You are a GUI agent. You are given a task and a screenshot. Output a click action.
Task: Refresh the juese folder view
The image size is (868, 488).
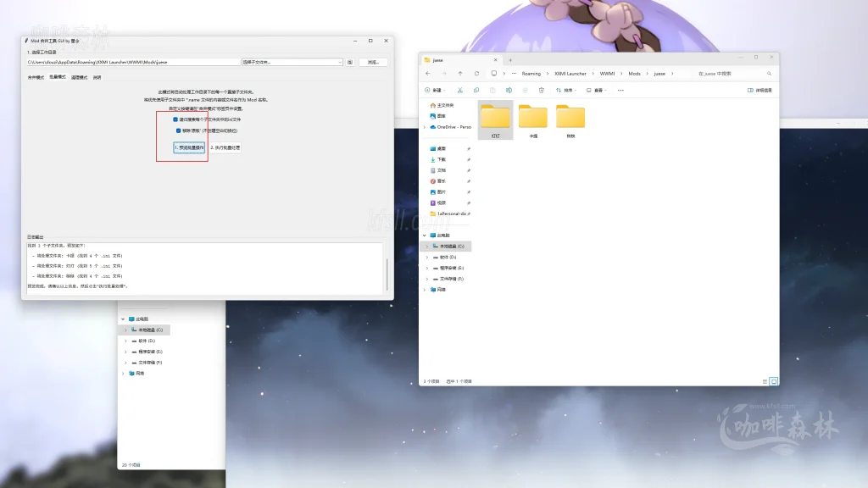(x=476, y=74)
